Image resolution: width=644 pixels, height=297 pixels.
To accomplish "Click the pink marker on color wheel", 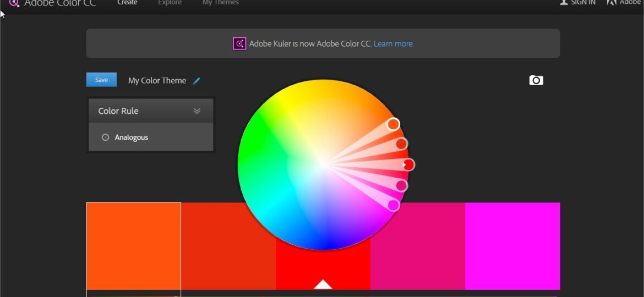I will pyautogui.click(x=401, y=186).
